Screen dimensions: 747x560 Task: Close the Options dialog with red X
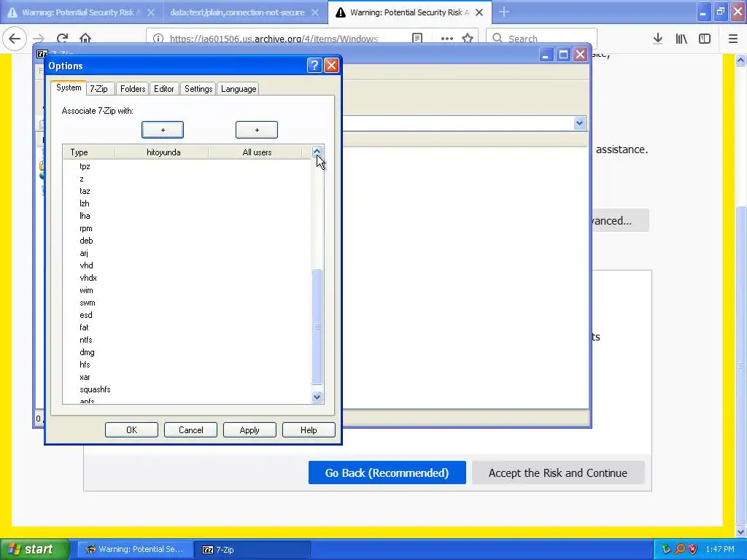point(332,65)
